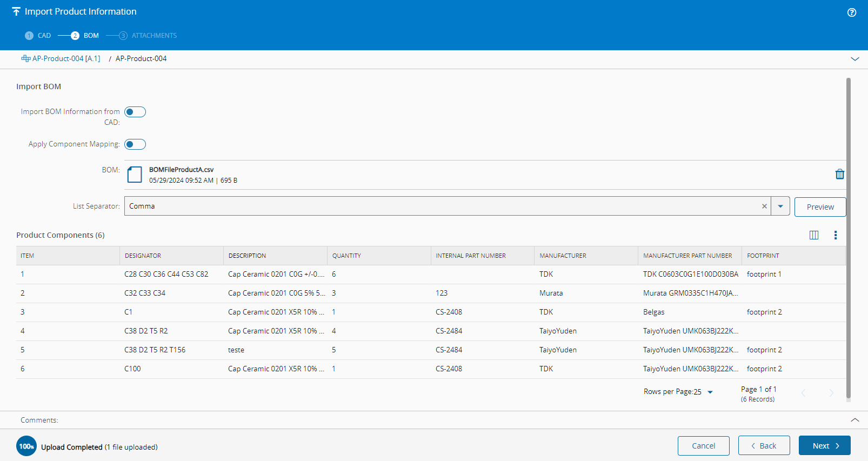The image size is (868, 461).
Task: Click the BOM file document icon
Action: (135, 175)
